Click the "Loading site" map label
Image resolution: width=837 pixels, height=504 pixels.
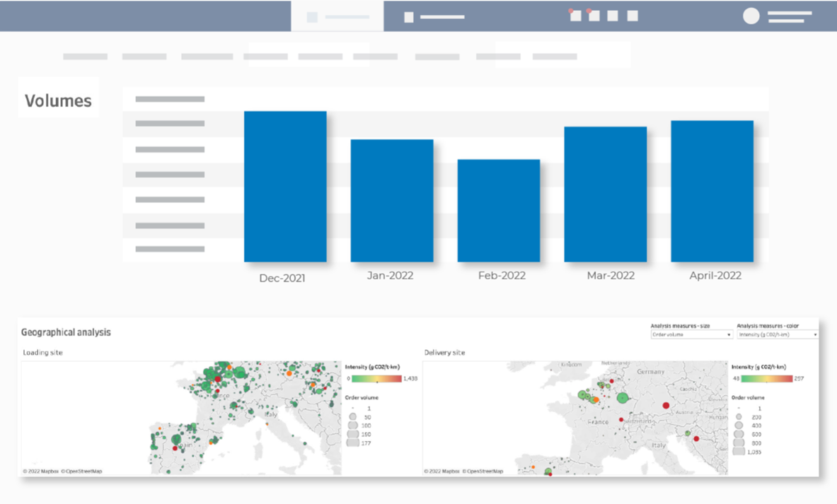tap(42, 353)
